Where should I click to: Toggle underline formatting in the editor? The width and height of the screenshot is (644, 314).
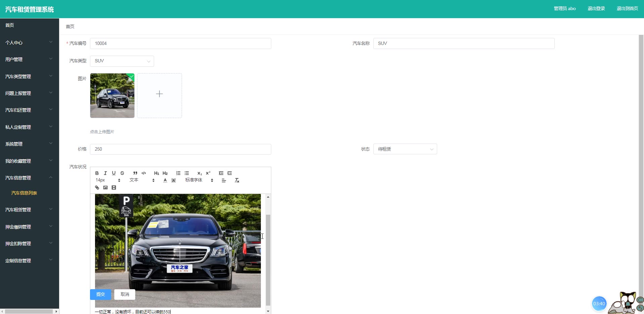pos(114,173)
